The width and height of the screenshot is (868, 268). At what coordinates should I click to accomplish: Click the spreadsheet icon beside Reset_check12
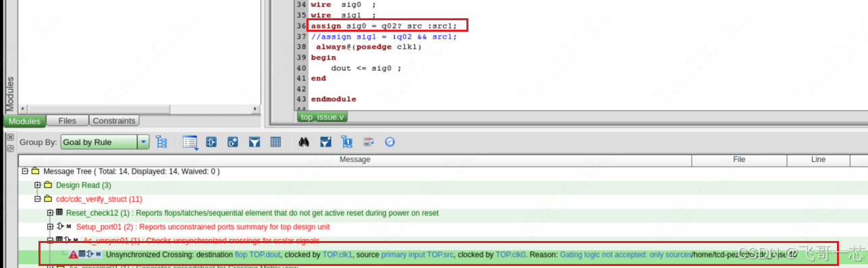(x=59, y=213)
